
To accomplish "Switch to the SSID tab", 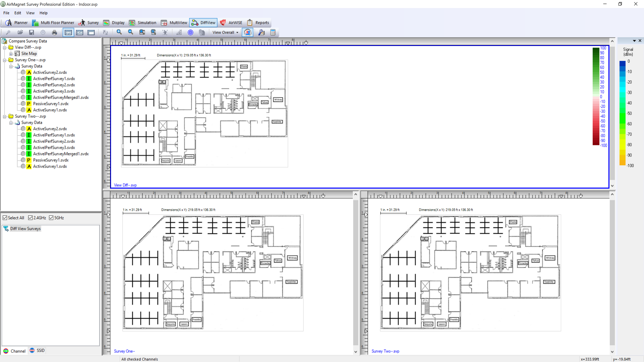I will tap(37, 351).
